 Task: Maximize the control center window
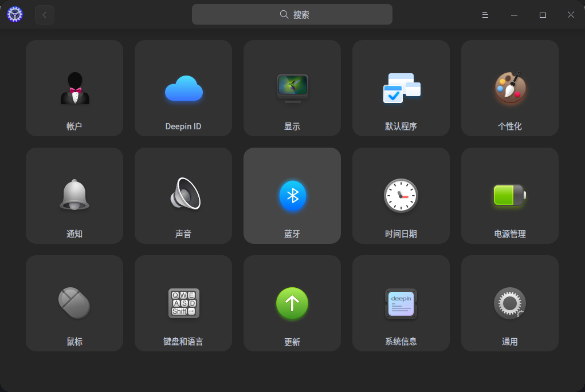(543, 15)
